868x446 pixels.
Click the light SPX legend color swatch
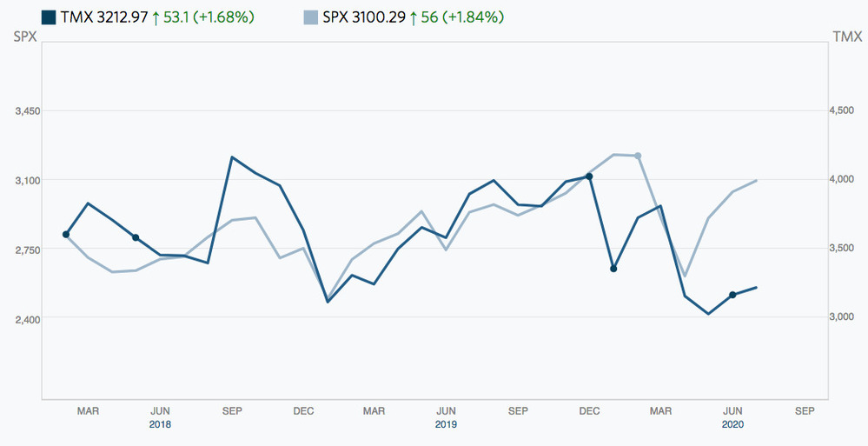[311, 17]
